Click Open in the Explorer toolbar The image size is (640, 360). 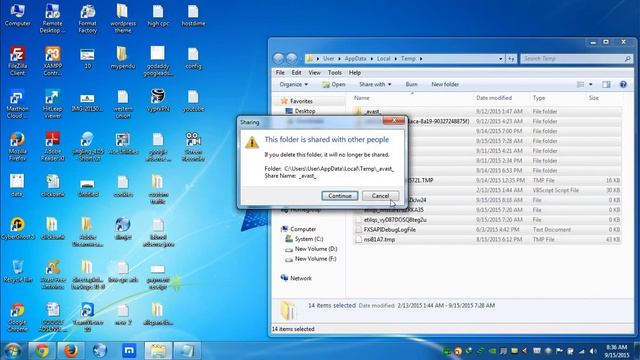pos(334,84)
